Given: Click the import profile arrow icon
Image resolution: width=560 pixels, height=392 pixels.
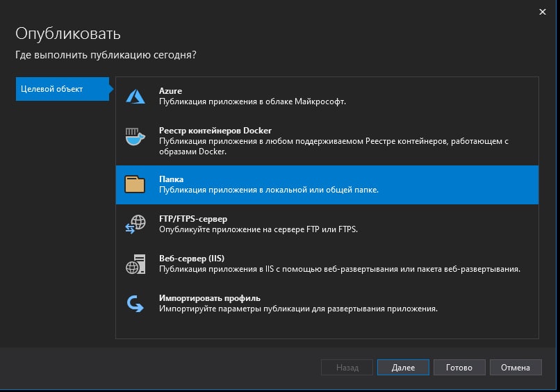Looking at the screenshot, I should click(135, 303).
